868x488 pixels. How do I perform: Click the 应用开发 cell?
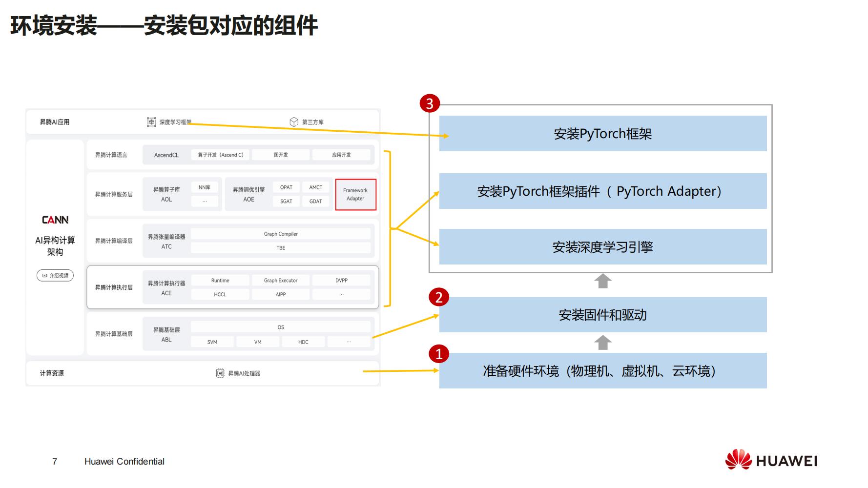[341, 155]
